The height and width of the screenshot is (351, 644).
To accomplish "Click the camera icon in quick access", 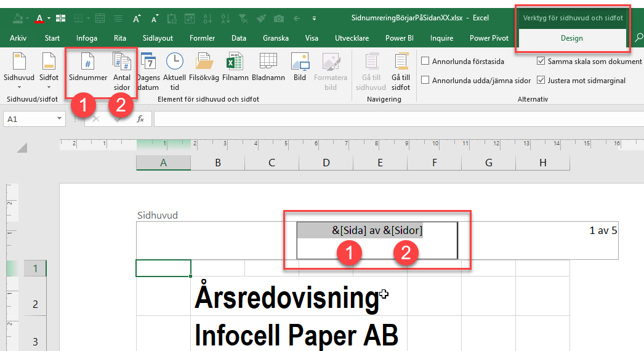I will [x=279, y=18].
